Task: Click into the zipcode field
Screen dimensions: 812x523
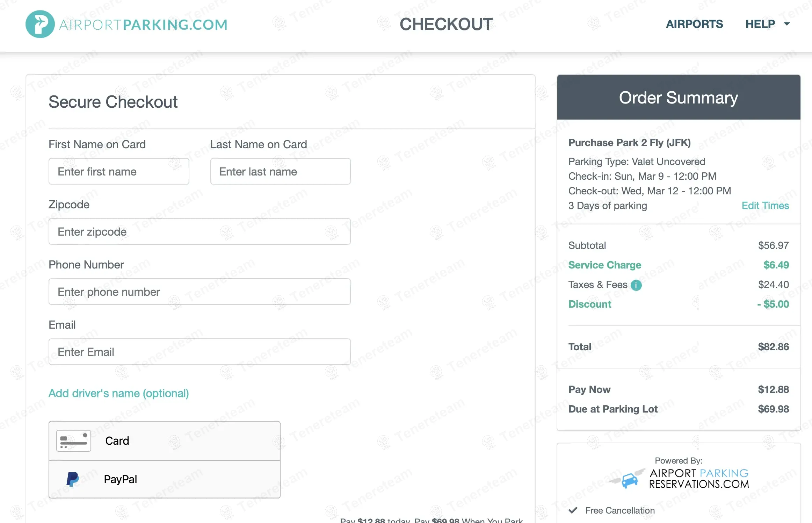Action: pos(200,231)
